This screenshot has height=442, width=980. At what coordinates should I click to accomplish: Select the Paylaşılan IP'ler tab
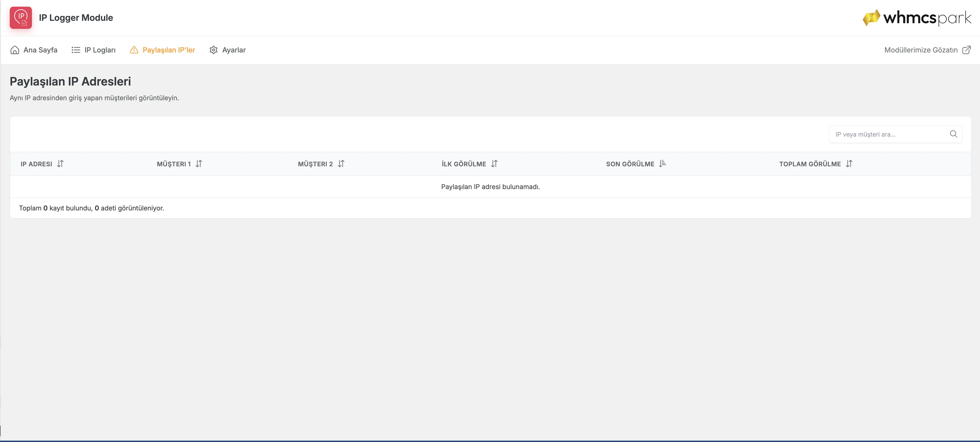pyautogui.click(x=162, y=50)
